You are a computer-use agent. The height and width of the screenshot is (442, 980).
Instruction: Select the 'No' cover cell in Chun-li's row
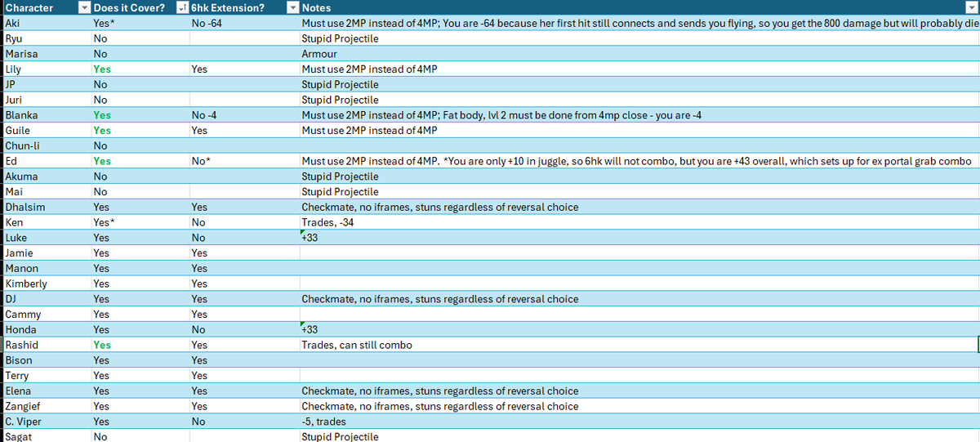coord(139,145)
